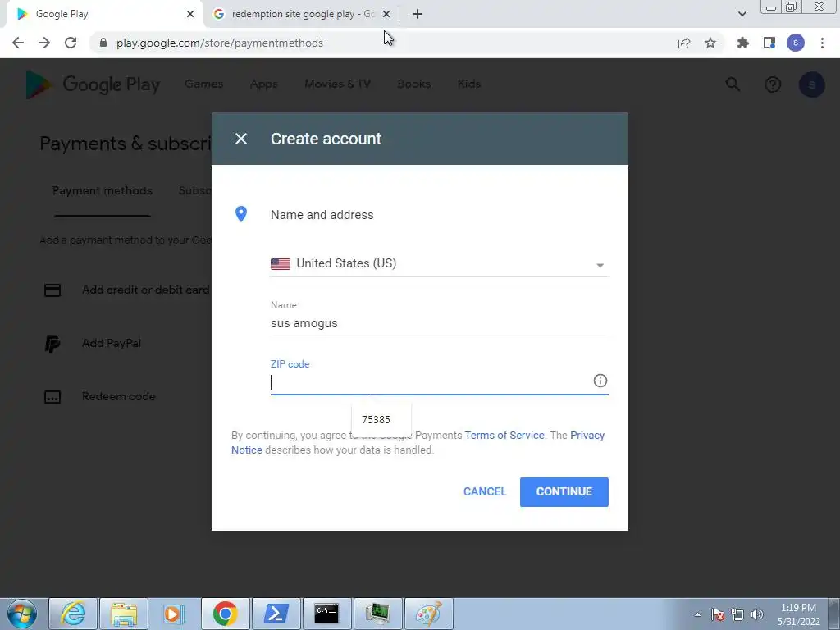Close the Google Play browser tab
Screen dimensions: 840x630
(x=190, y=14)
